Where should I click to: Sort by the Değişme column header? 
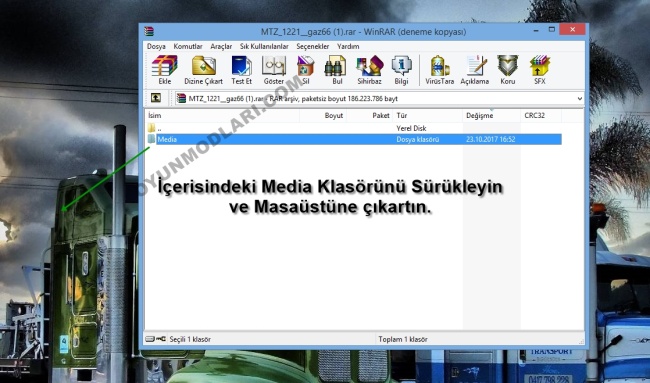point(492,116)
